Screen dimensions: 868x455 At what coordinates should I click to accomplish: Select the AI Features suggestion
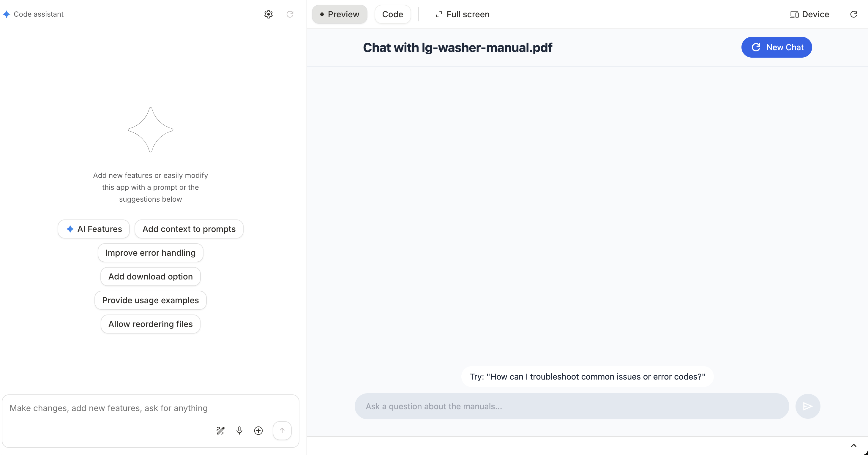pyautogui.click(x=93, y=229)
